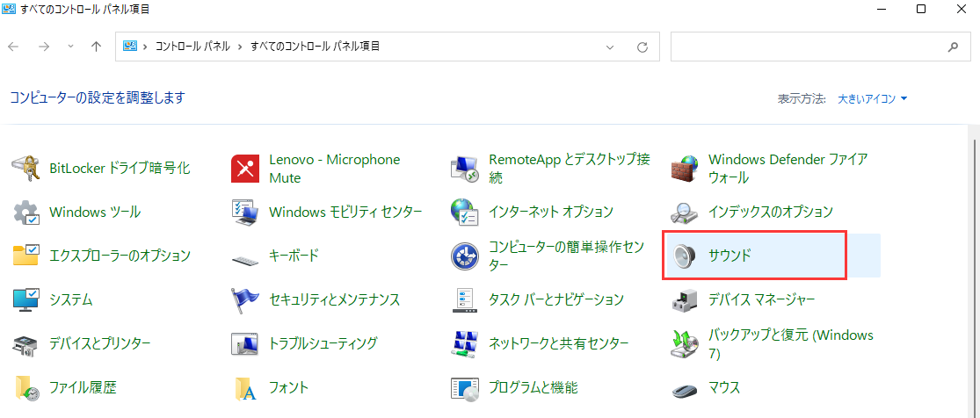Expand the first breadcrumb chevron after the icon
Viewport: 980px width, 418px height.
[x=146, y=47]
